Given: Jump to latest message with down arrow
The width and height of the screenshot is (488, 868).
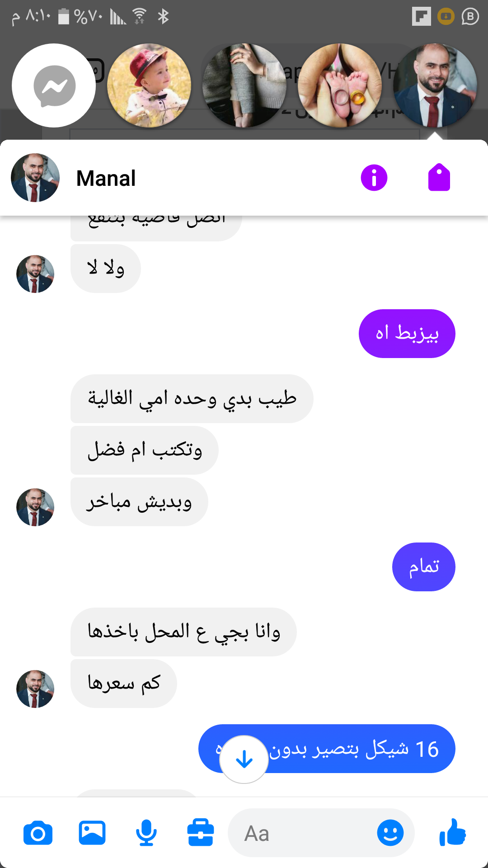Looking at the screenshot, I should point(244,759).
